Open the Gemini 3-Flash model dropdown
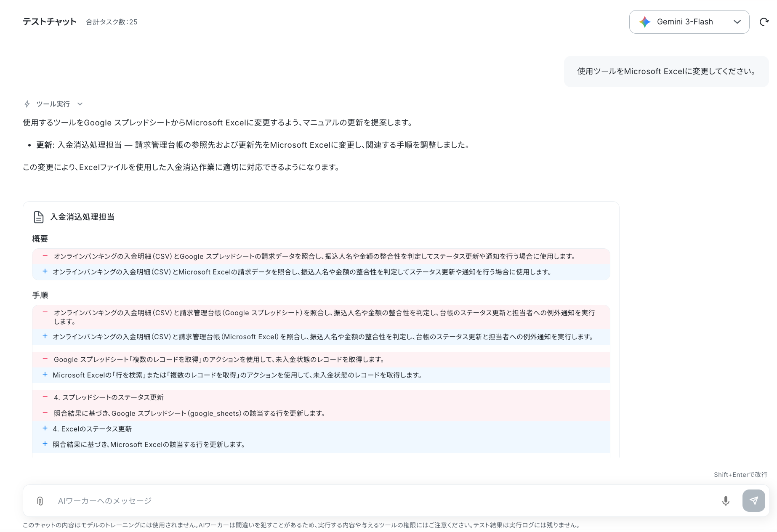Viewport: 777px width, 532px height. [689, 22]
